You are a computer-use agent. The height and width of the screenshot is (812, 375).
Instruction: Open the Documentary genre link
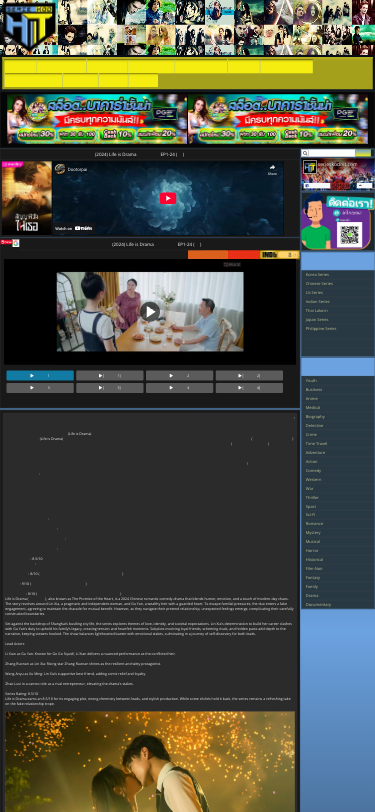(318, 604)
